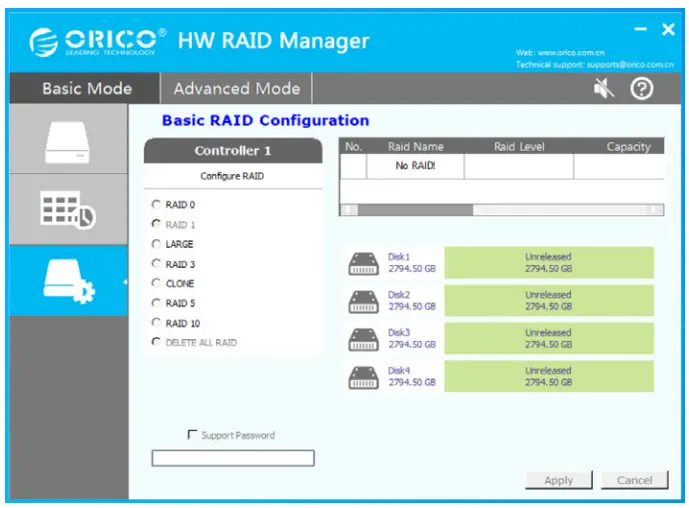This screenshot has width=689, height=508.
Task: Select the RAID 0 radio option
Action: 156,204
